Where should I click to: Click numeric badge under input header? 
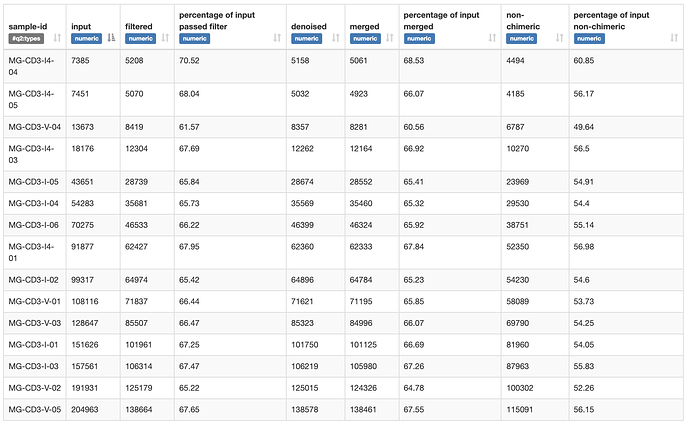[x=86, y=38]
